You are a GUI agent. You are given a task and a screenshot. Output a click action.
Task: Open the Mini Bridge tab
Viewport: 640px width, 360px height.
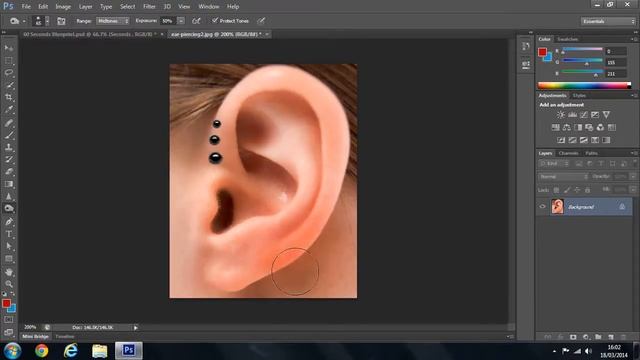tap(36, 337)
